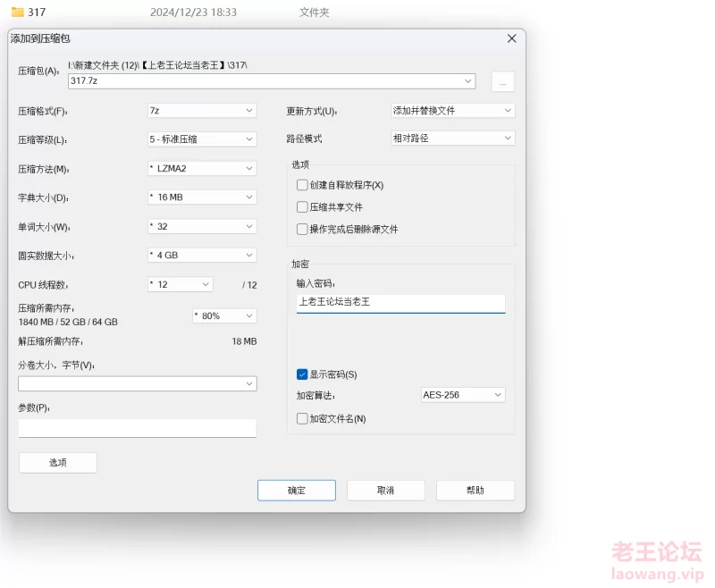Select the 317 folder name in the list
Viewport: 715px width, 588px height.
[37, 13]
